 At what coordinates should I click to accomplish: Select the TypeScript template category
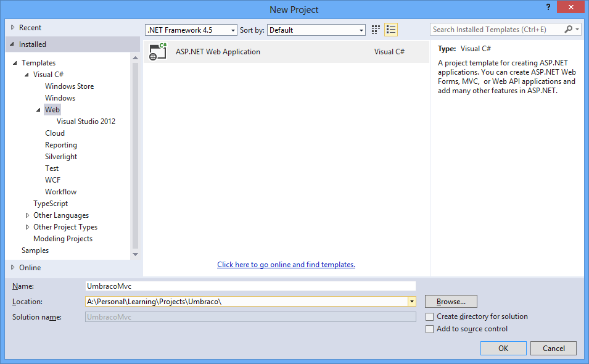pyautogui.click(x=51, y=203)
